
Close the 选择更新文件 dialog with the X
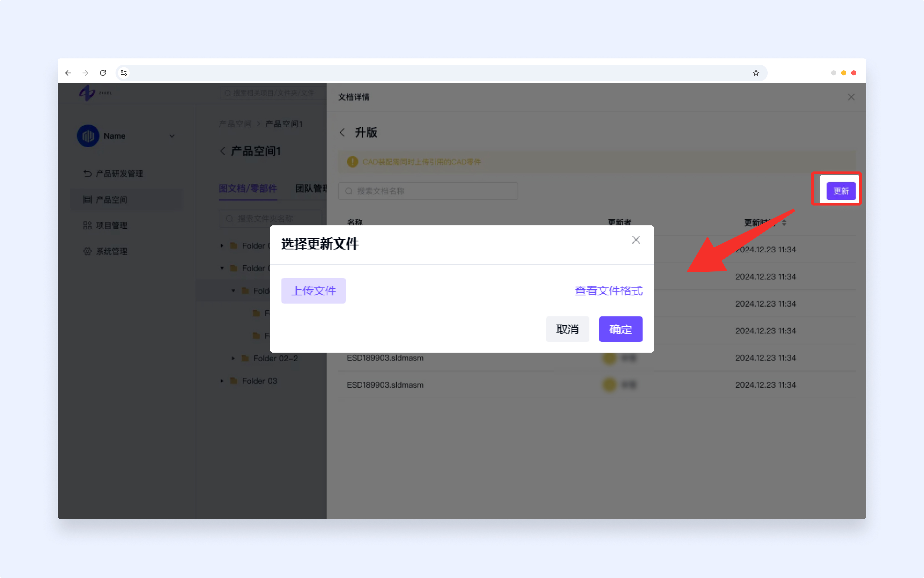pos(636,240)
